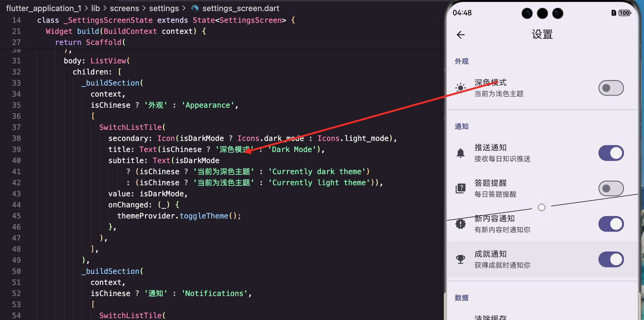Click the toggleTheme() call in code
Viewport: 644px width, 320px height.
pos(208,216)
